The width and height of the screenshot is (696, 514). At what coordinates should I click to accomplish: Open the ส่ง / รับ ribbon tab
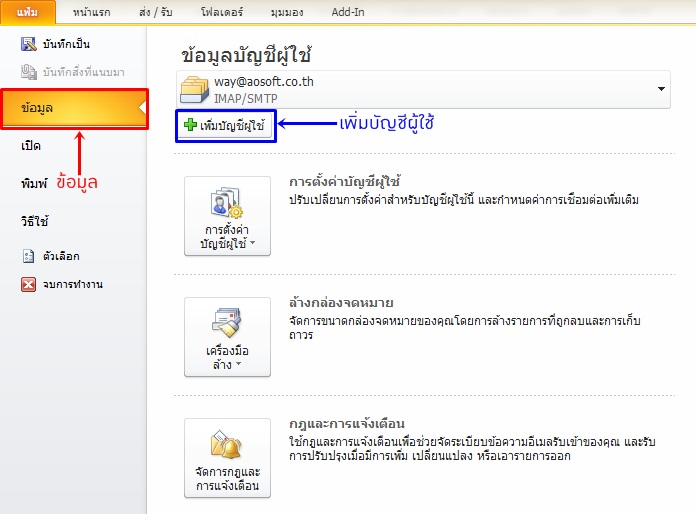tap(155, 12)
